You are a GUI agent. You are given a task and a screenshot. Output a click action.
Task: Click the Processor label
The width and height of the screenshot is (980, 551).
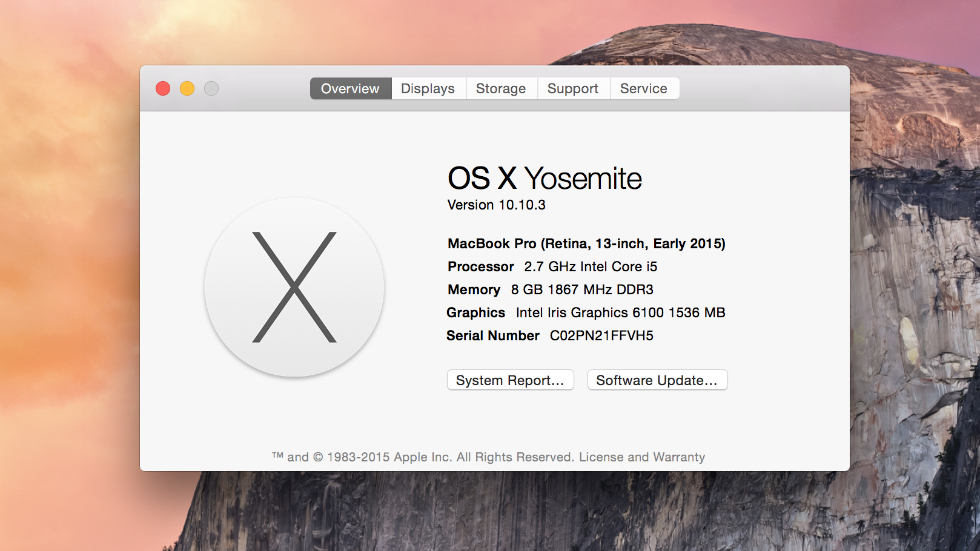point(481,267)
